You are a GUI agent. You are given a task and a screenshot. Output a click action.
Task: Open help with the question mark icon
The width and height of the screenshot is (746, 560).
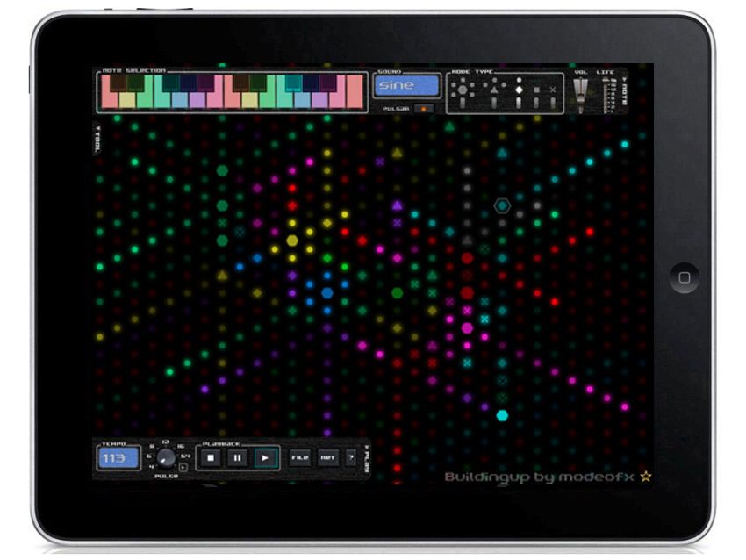click(x=352, y=456)
